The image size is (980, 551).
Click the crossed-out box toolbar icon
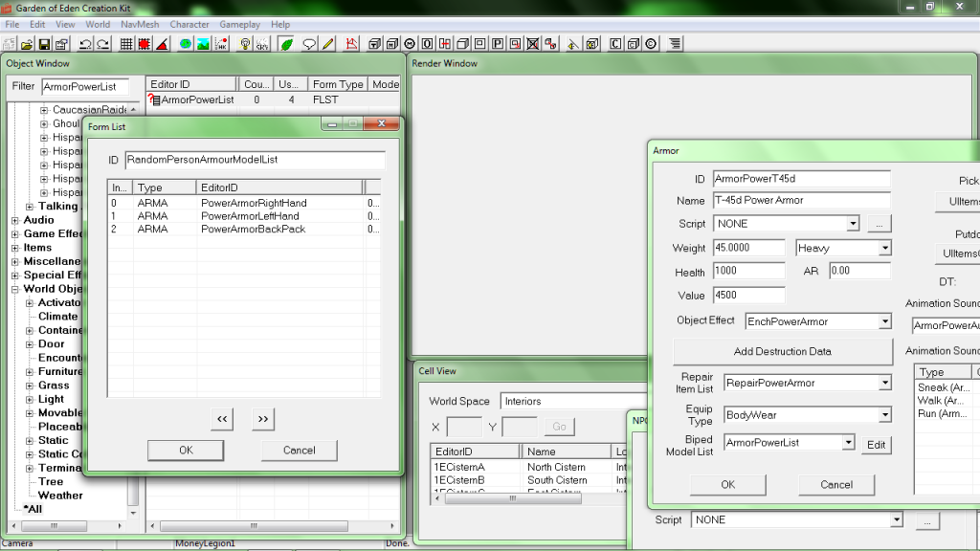click(x=532, y=44)
